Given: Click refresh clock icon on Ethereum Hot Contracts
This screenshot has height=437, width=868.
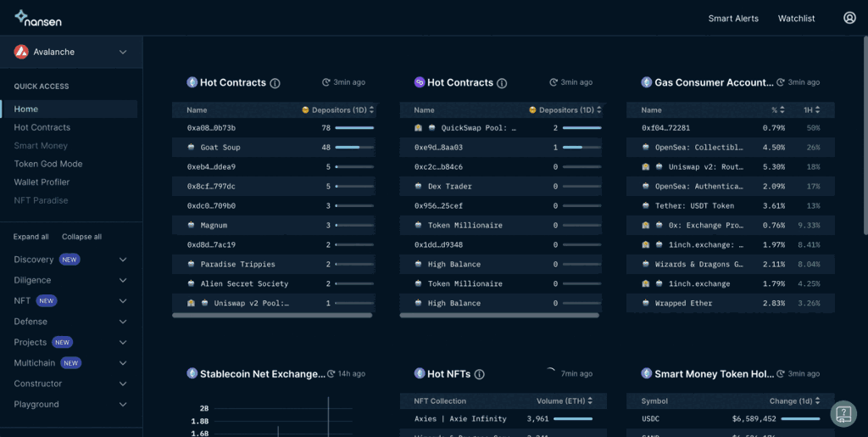Looking at the screenshot, I should [x=326, y=82].
